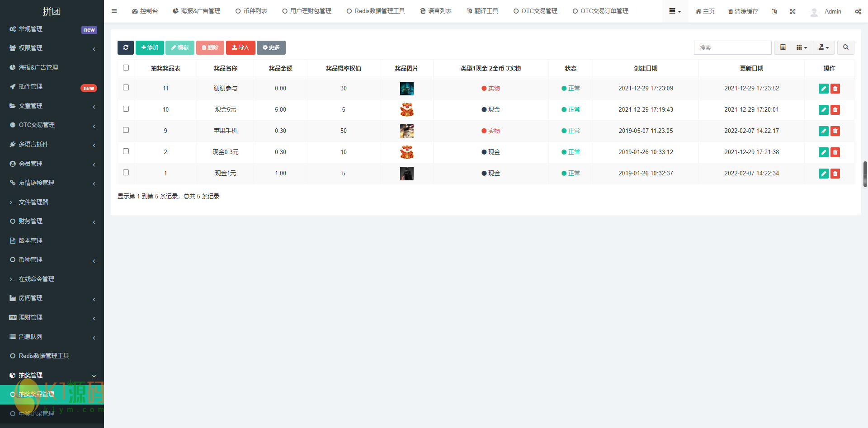The height and width of the screenshot is (428, 868).
Task: Edit row 现金5元 with pencil icon
Action: [x=824, y=110]
